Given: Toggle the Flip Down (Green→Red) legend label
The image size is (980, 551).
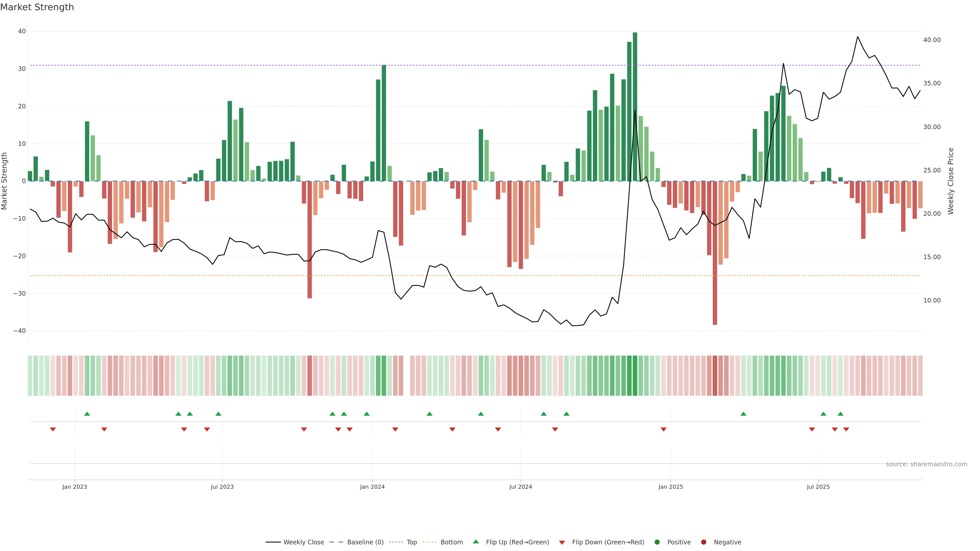Looking at the screenshot, I should pyautogui.click(x=608, y=542).
